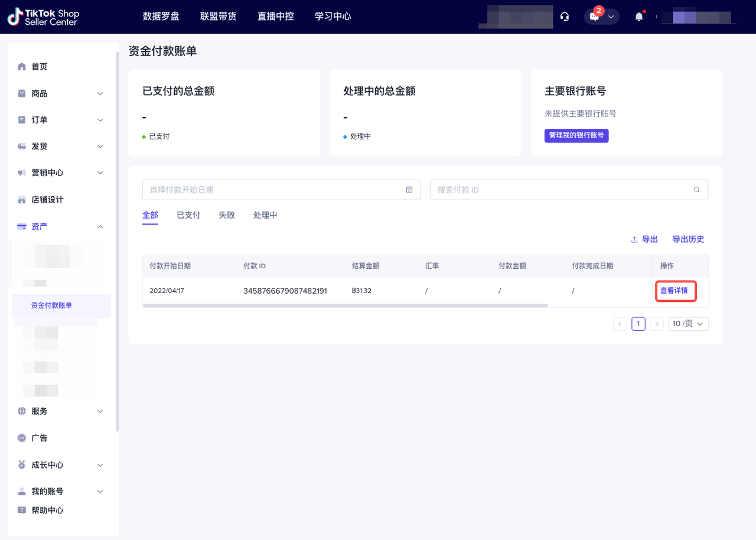Click the search magnifier in payment ID field
Screen dimensions: 756x540
[697, 190]
